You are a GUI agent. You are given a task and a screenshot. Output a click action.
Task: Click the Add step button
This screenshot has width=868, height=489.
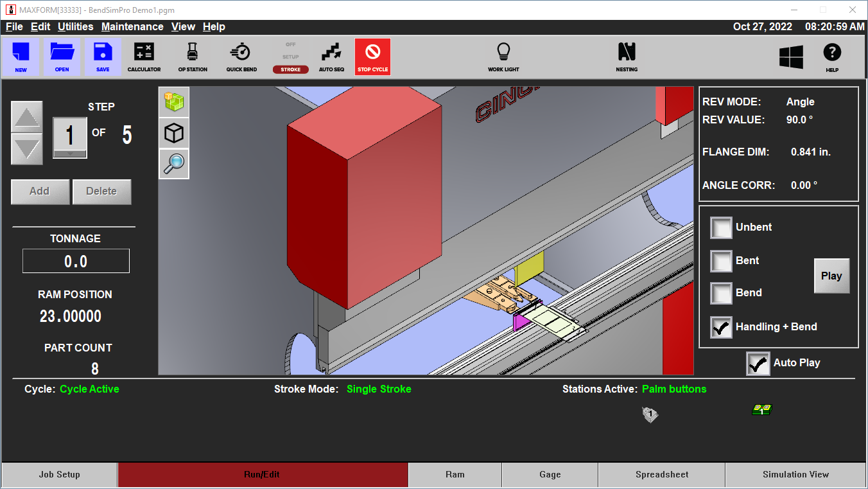[x=40, y=191]
